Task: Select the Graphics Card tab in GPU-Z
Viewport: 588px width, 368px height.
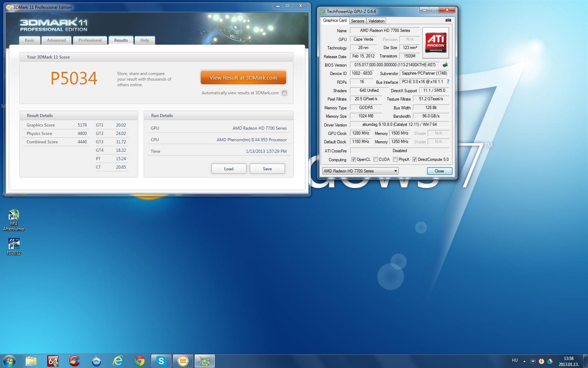Action: click(x=335, y=20)
